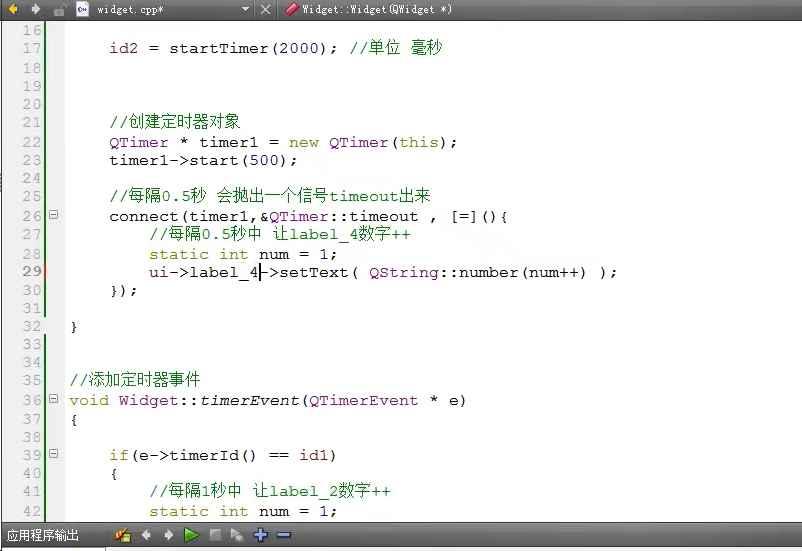Image resolution: width=802 pixels, height=551 pixels.
Task: Click QString::number(num++) on line 29
Action: [477, 272]
